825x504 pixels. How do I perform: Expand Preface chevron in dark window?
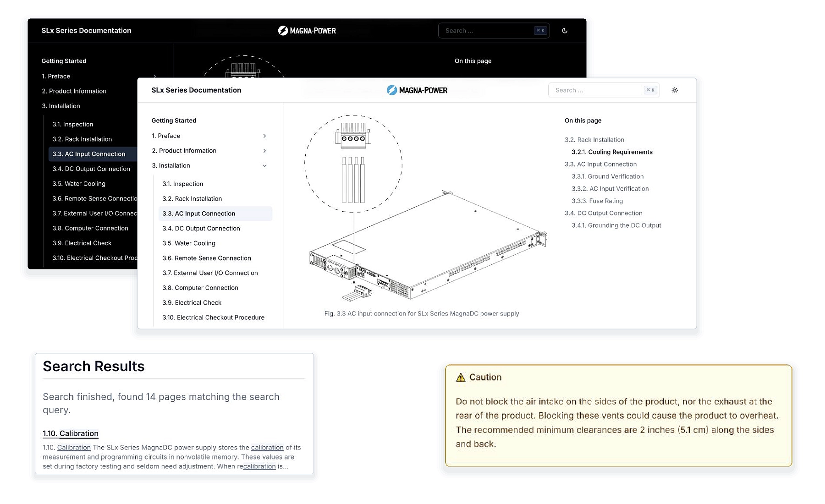pos(154,77)
